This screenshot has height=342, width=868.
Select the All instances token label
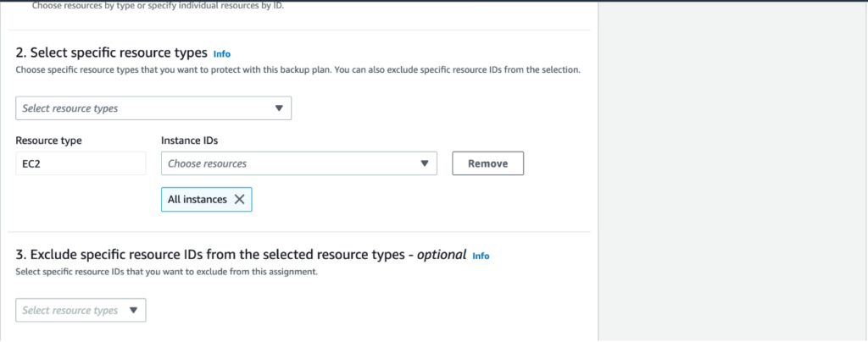(x=197, y=200)
